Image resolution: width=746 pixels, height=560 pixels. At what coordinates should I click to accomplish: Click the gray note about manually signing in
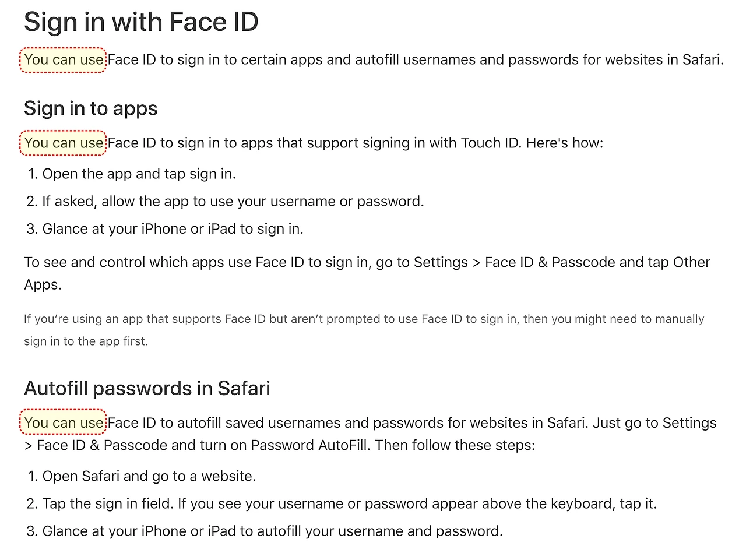[x=364, y=330]
